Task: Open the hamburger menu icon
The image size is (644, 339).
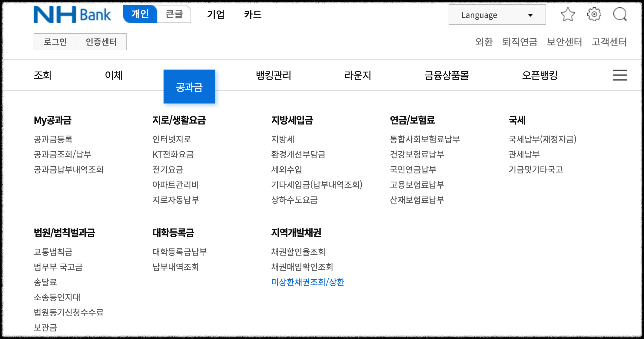Action: (620, 75)
